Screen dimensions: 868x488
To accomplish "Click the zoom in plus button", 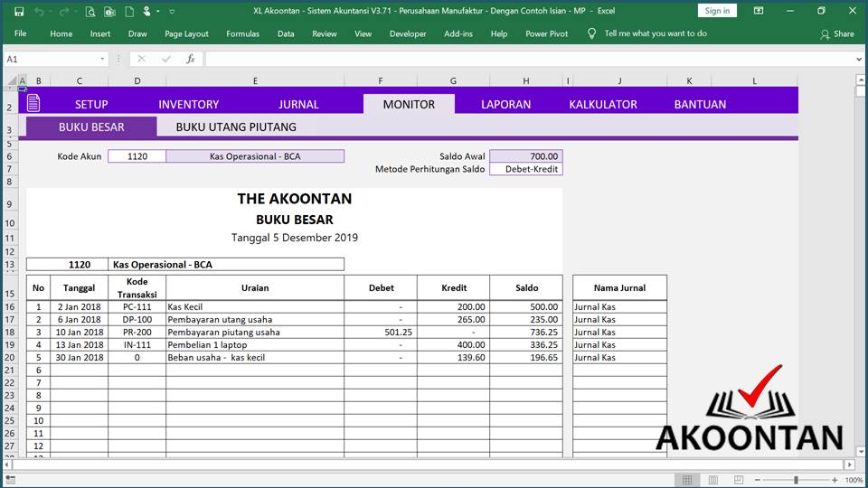I will 835,480.
